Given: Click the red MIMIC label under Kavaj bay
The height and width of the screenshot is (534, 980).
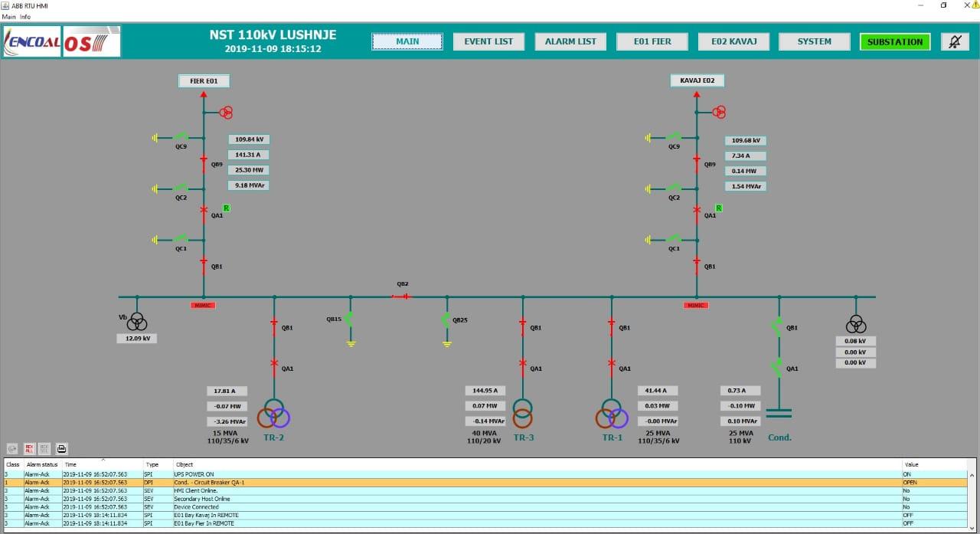Looking at the screenshot, I should (x=696, y=306).
